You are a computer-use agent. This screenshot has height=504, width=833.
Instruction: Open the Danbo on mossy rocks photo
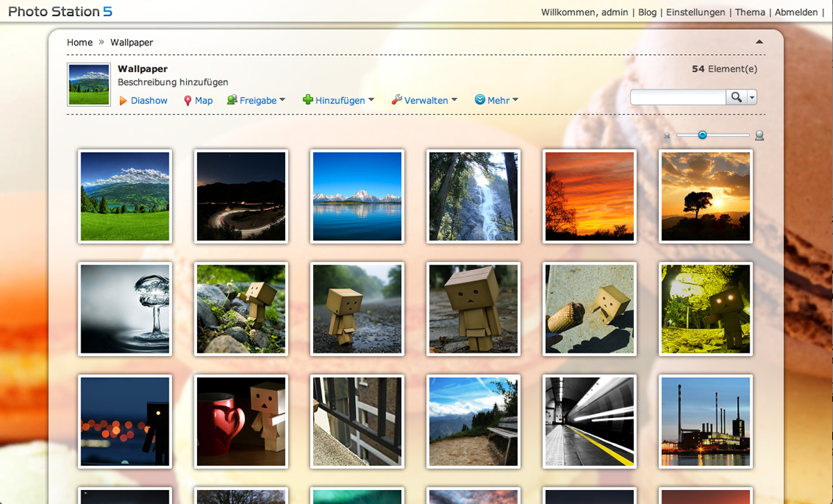click(x=241, y=309)
